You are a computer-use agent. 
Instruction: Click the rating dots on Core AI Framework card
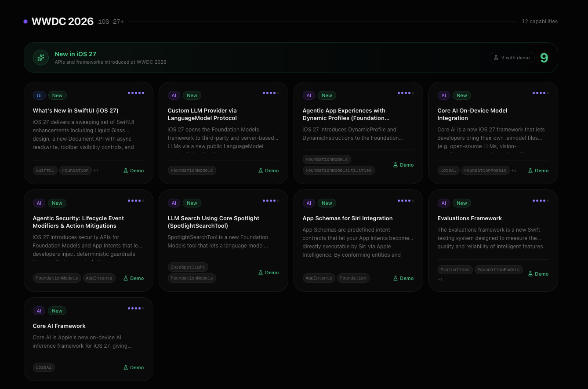[x=136, y=308]
